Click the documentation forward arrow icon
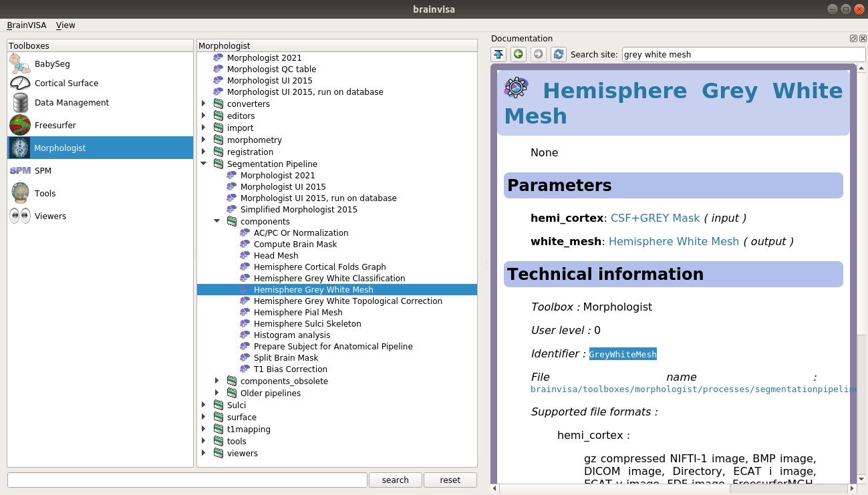Viewport: 868px width, 495px height. tap(539, 55)
